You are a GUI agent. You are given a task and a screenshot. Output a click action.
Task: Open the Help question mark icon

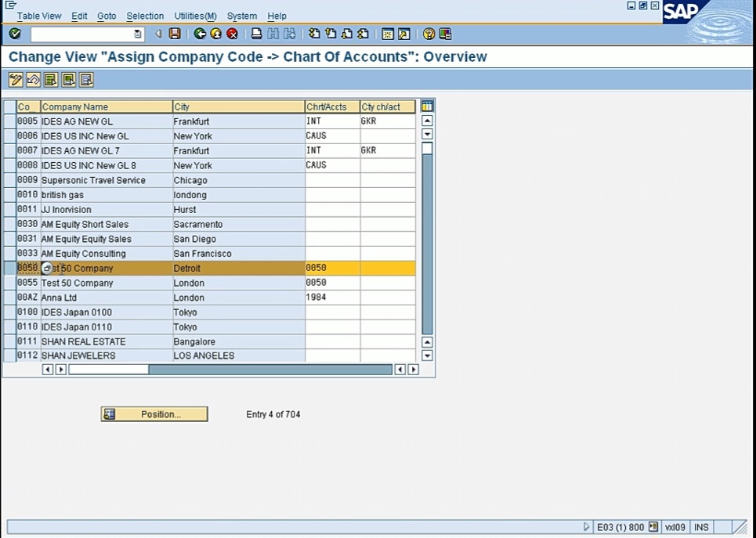pos(429,34)
